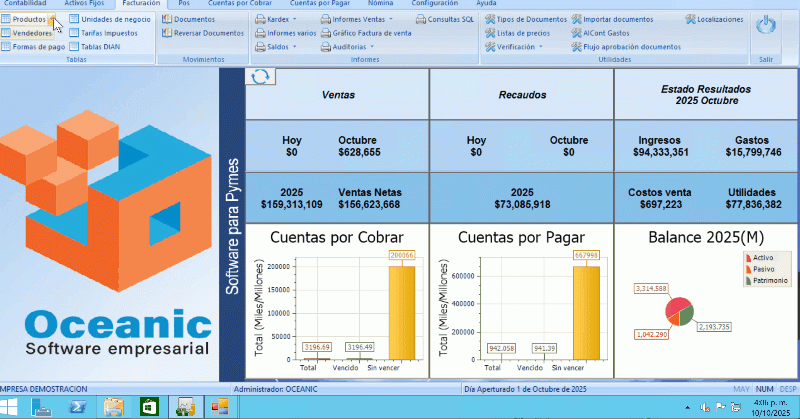Screen dimensions: 800x419
Task: Open Tablas DIAN
Action: click(95, 47)
